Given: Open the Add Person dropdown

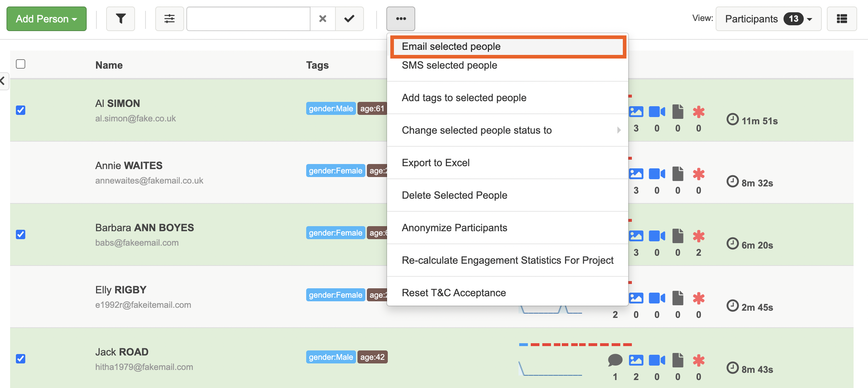Looking at the screenshot, I should tap(47, 19).
